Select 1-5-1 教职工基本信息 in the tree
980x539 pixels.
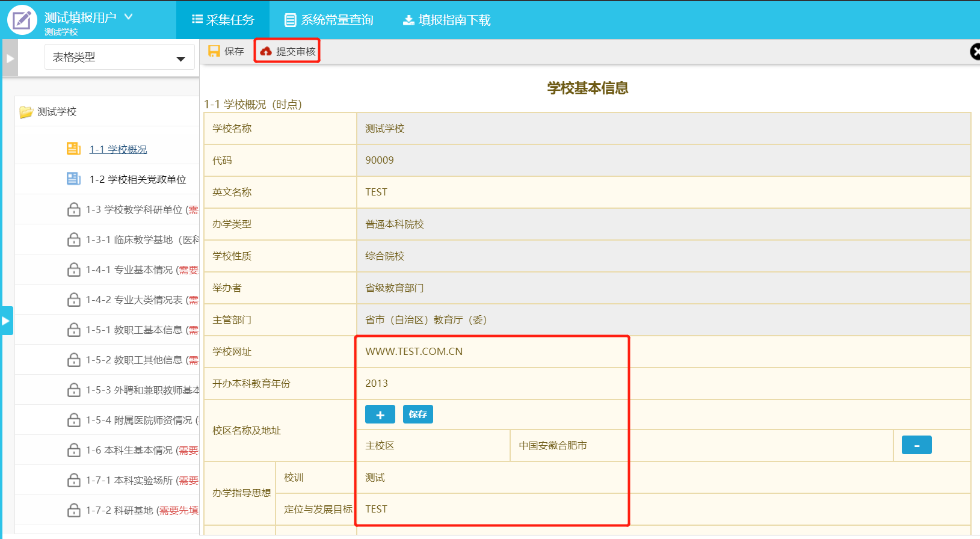point(142,330)
